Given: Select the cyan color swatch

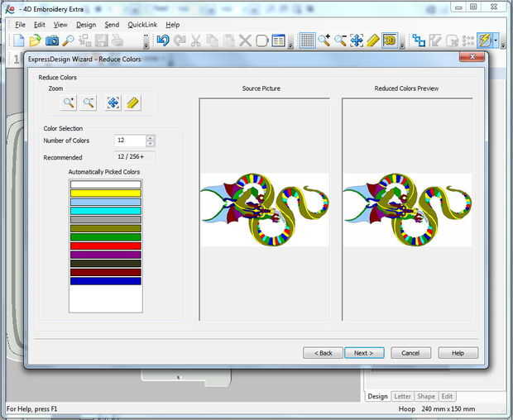Looking at the screenshot, I should tap(106, 211).
